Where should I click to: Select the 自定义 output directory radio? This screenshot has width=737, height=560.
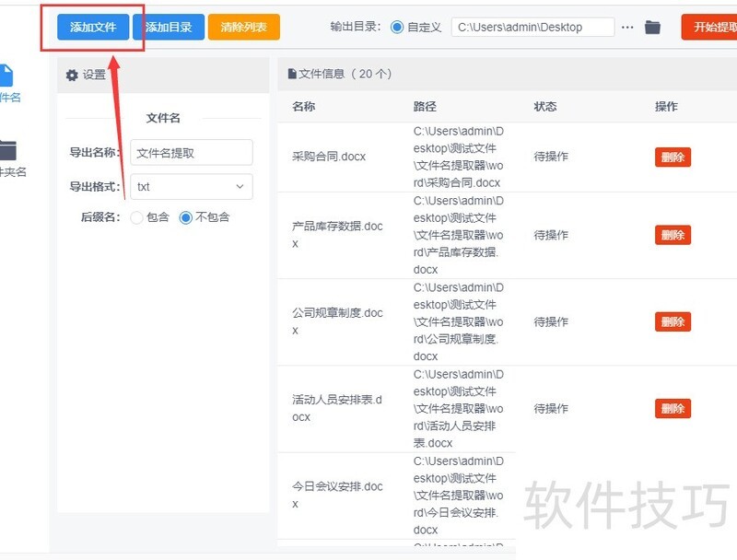397,27
